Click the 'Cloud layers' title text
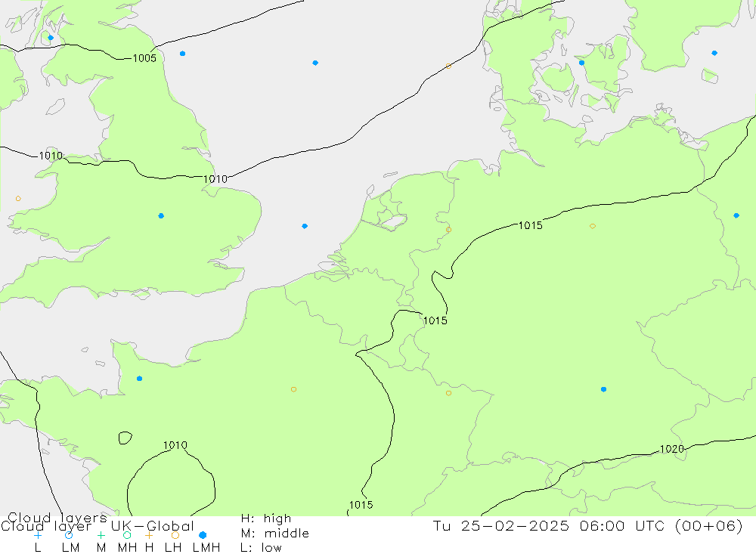 57,518
